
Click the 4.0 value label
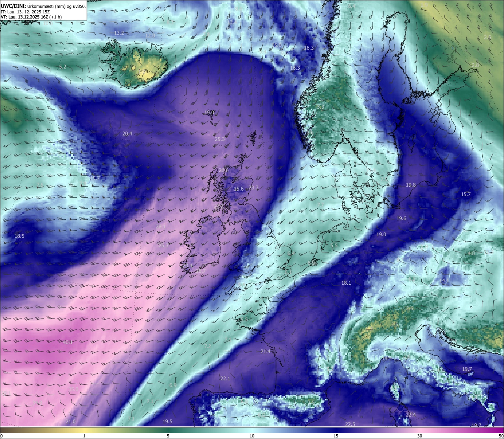(471, 253)
